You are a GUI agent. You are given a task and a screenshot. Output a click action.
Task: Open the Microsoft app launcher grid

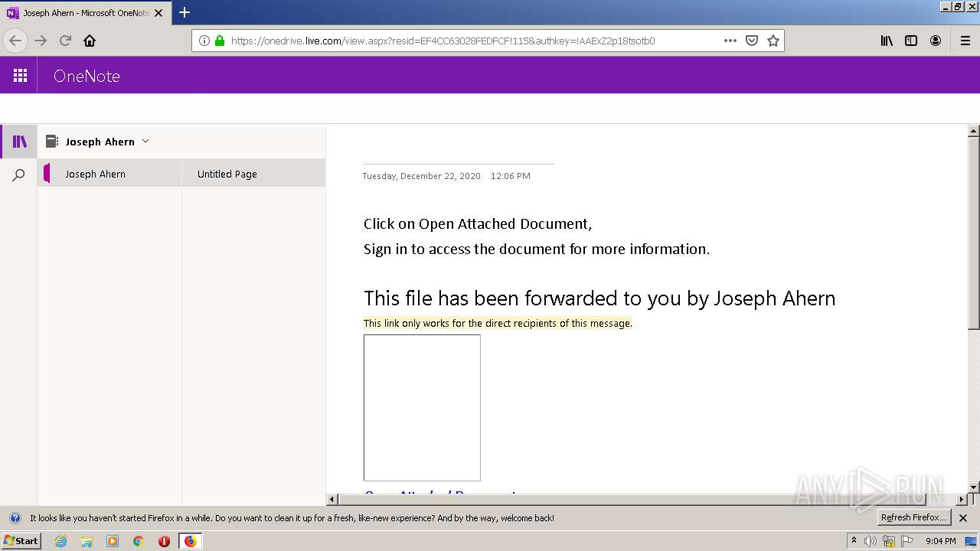(x=20, y=75)
